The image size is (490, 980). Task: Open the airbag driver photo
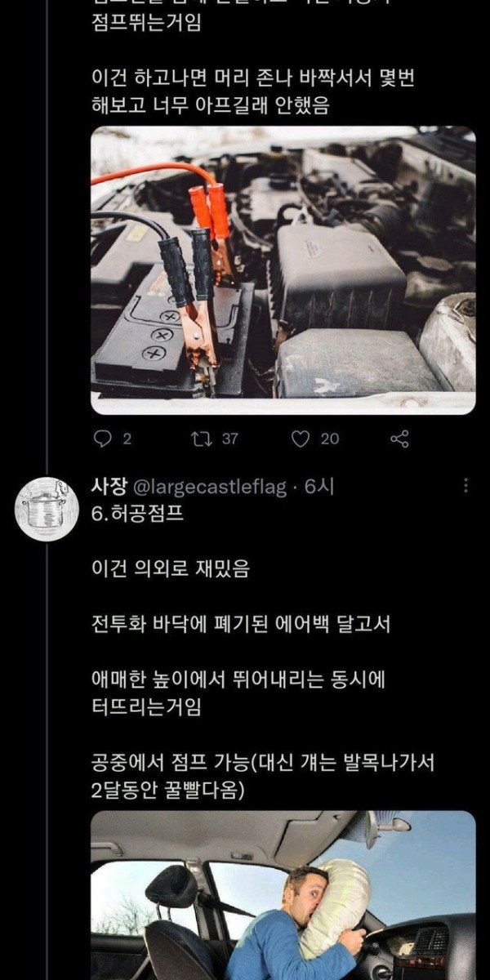pos(283,894)
